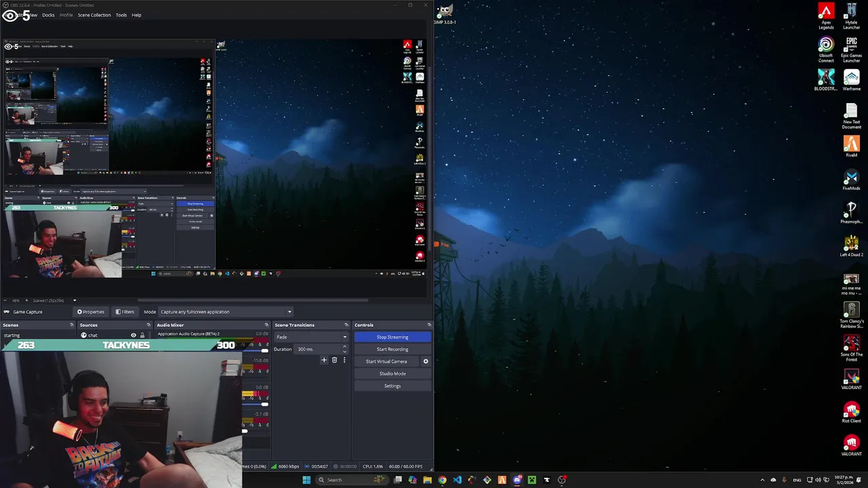Add a new scene transition

[324, 361]
